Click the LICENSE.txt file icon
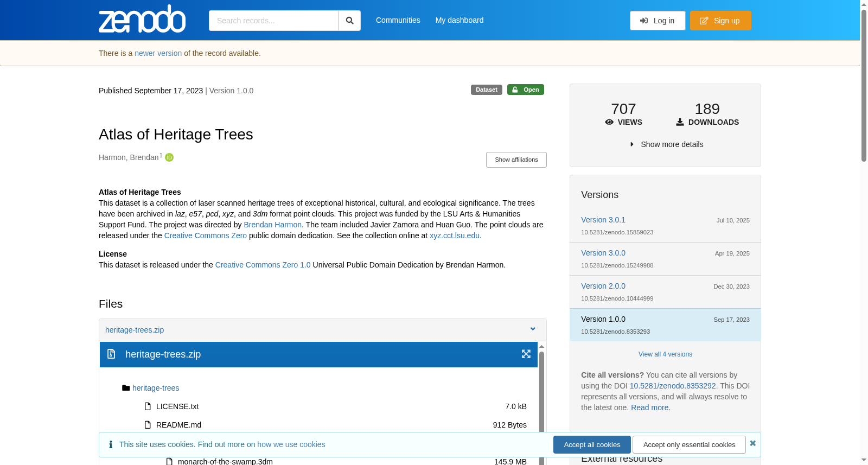Viewport: 868px width, 465px height. click(x=148, y=406)
